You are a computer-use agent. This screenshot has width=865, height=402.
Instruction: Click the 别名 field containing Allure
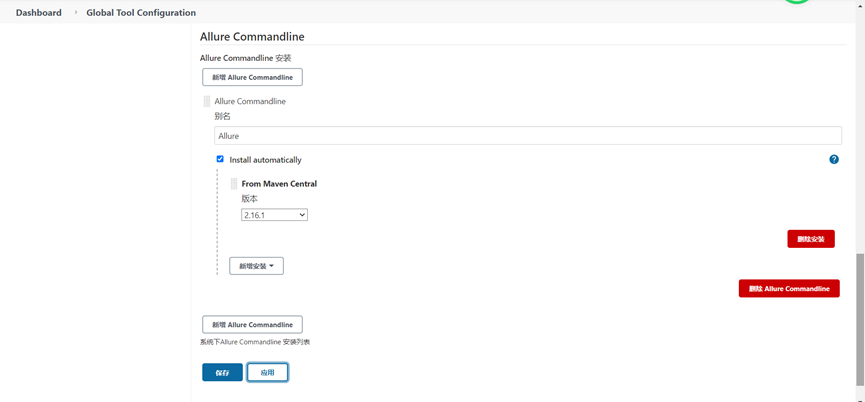pos(527,136)
